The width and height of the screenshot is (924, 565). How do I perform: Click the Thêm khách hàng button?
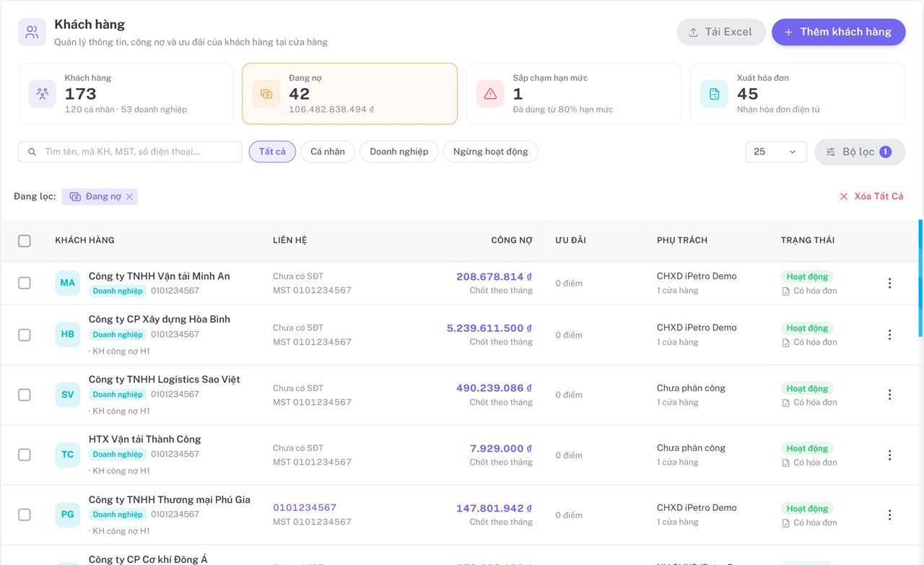tap(839, 32)
